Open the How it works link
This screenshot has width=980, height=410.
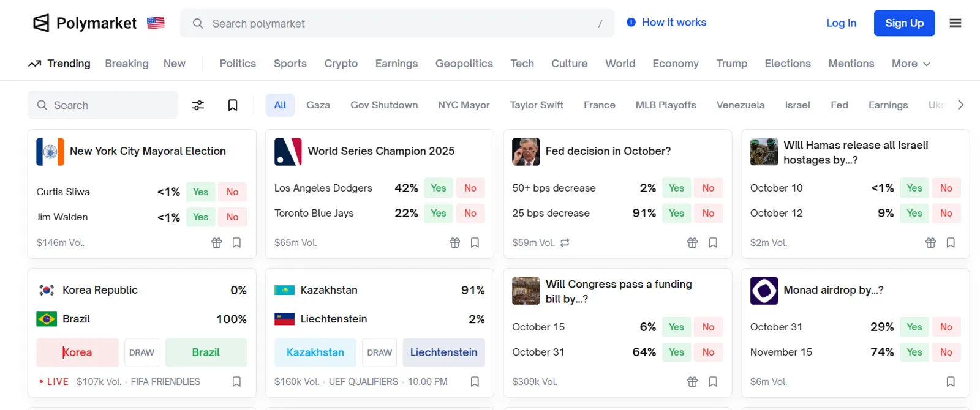(666, 23)
